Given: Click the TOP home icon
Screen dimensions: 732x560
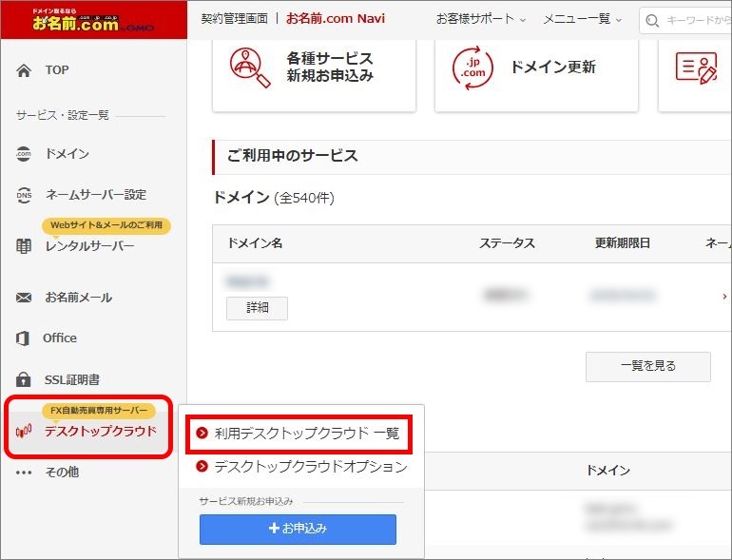Looking at the screenshot, I should coord(24,70).
